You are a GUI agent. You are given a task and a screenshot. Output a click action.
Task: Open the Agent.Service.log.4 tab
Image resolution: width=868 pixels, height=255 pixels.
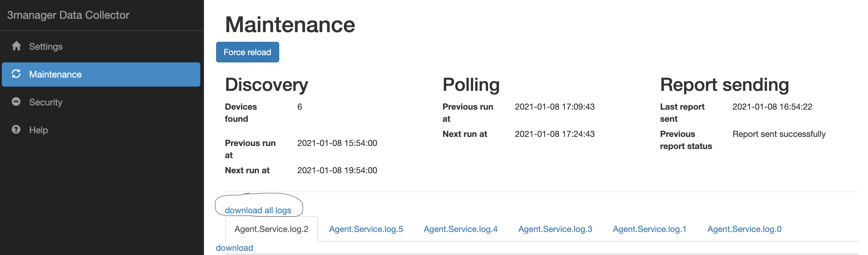[461, 229]
